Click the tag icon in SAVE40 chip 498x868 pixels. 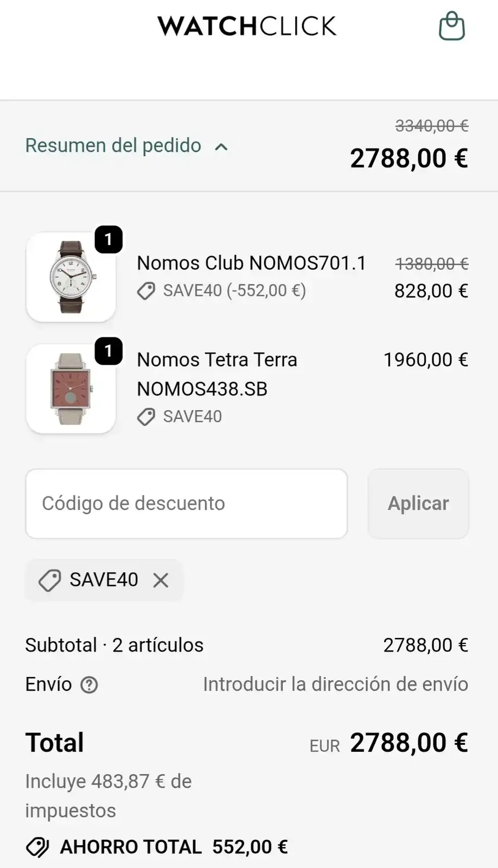point(49,580)
